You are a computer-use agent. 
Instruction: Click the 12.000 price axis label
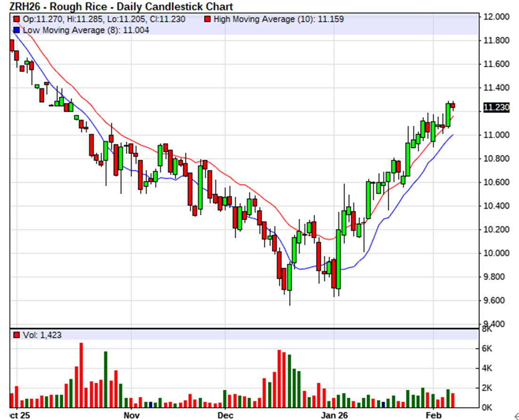[496, 17]
